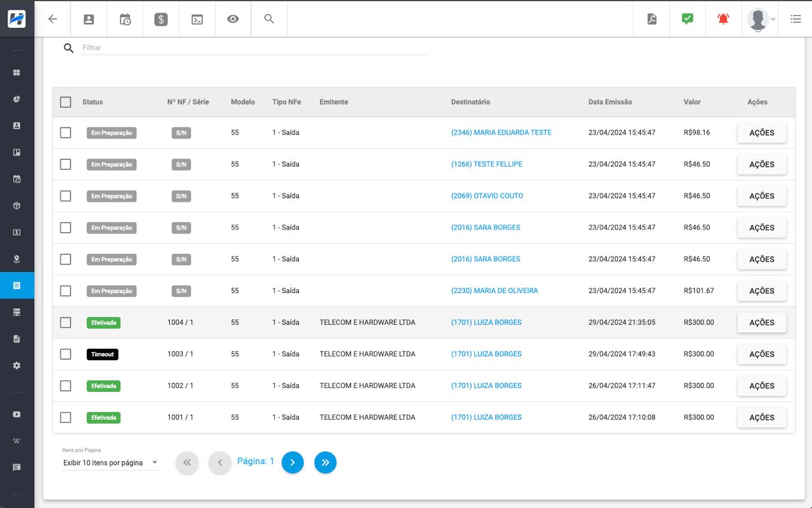Viewport: 812px width, 508px height.
Task: Open the settings gear icon in sidebar
Action: (x=16, y=366)
